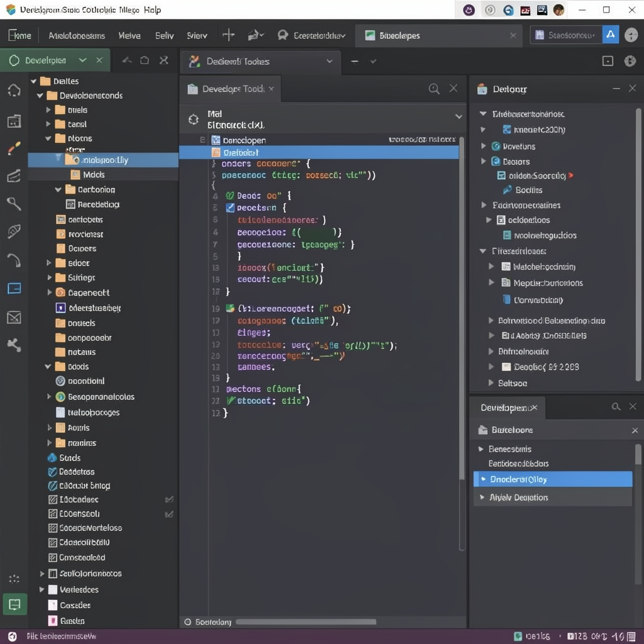Click the pencil edit icon in the activity bar
The image size is (644, 644).
coord(14,148)
